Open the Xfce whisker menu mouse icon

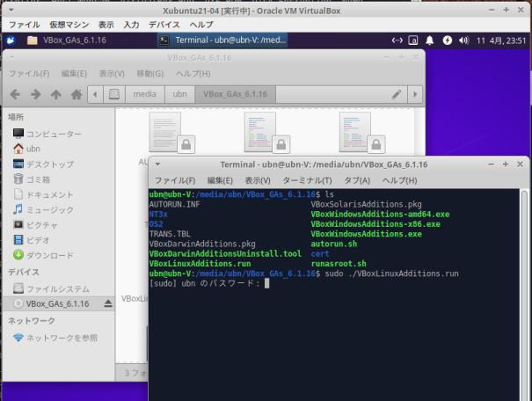coord(11,40)
